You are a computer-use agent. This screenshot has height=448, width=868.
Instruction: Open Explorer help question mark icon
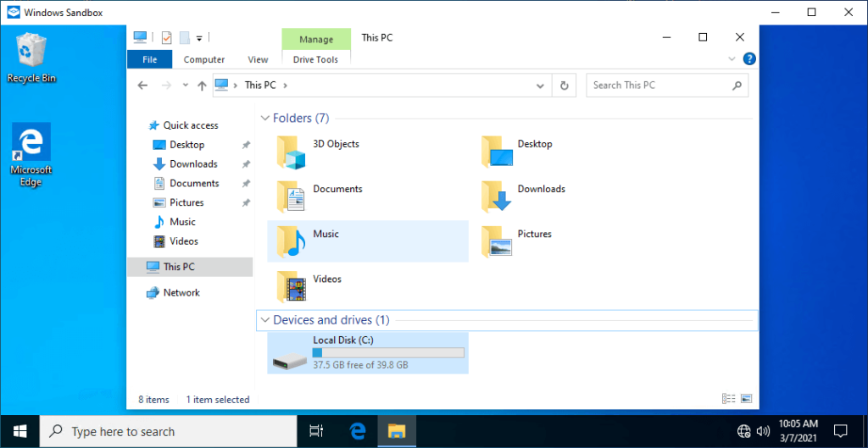(x=749, y=58)
